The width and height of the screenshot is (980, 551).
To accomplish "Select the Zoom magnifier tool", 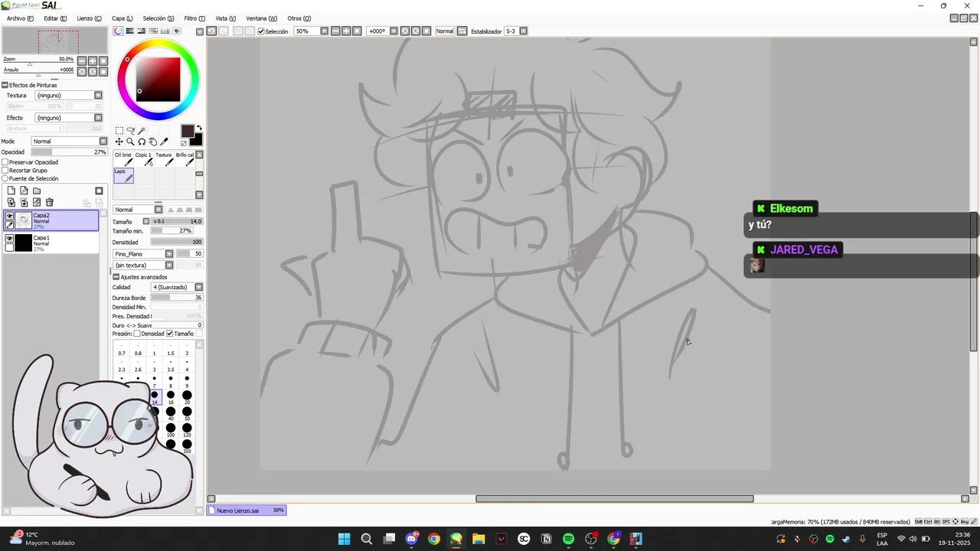I will click(x=130, y=142).
